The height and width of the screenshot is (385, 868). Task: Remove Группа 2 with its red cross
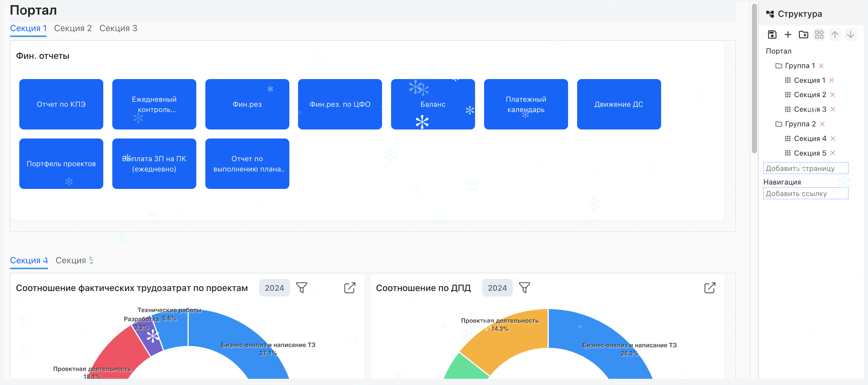tap(822, 124)
